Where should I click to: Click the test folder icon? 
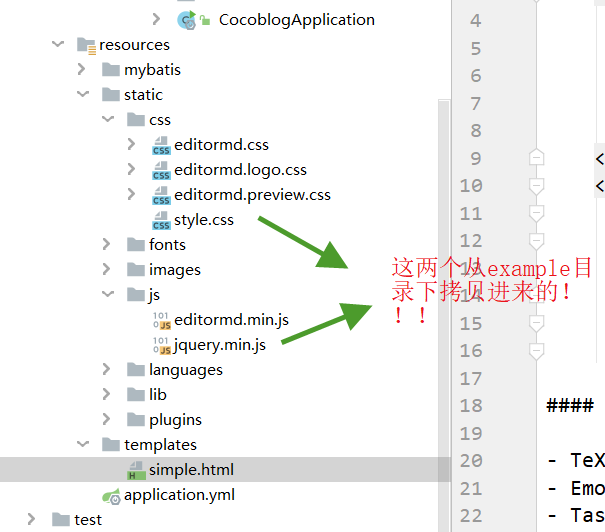click(x=61, y=520)
